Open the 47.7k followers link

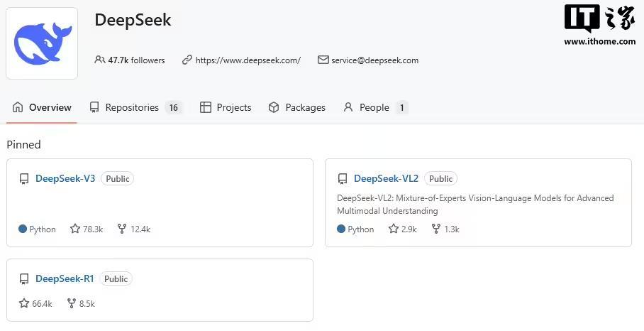tap(136, 60)
